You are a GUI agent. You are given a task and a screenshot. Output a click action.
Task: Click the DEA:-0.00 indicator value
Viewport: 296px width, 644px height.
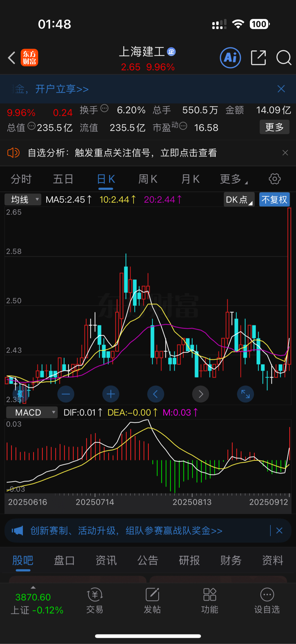(133, 412)
